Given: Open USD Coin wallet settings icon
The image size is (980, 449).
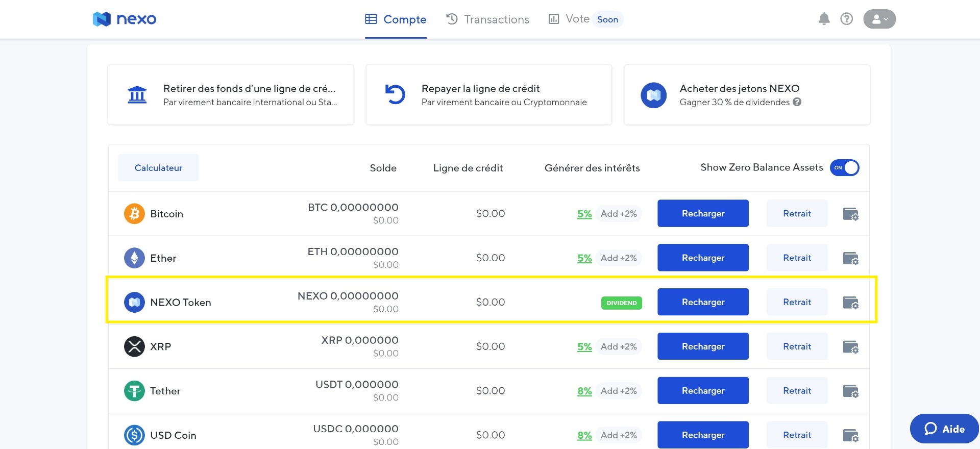Looking at the screenshot, I should 850,435.
